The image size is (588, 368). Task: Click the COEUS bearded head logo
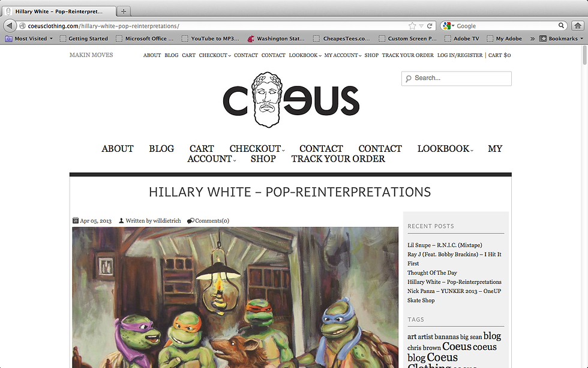(266, 100)
